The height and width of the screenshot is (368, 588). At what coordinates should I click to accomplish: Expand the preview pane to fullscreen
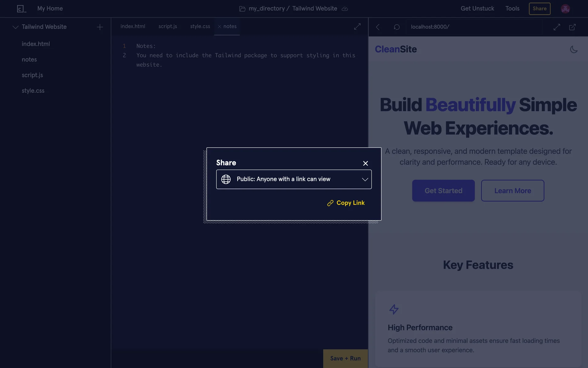pos(557,27)
